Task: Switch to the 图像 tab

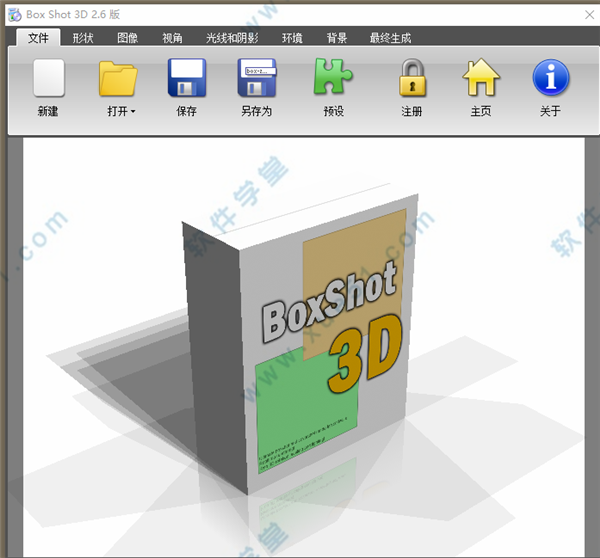Action: point(127,38)
